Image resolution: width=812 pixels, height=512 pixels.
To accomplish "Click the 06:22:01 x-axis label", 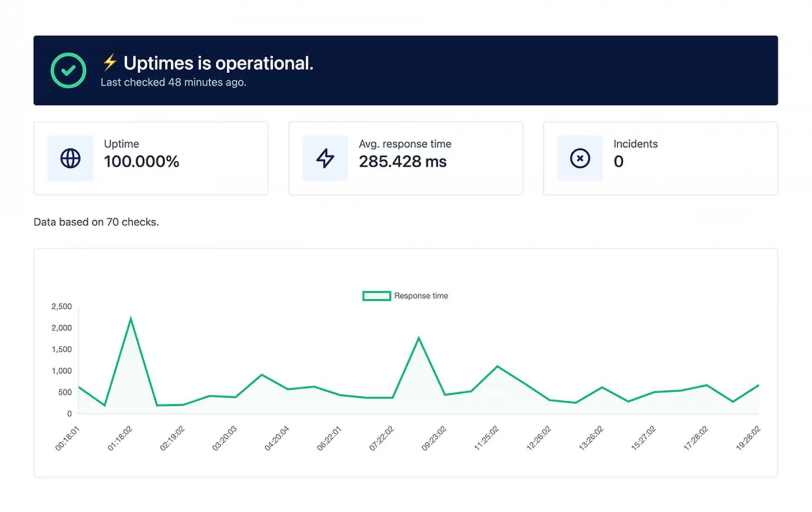I will click(329, 438).
